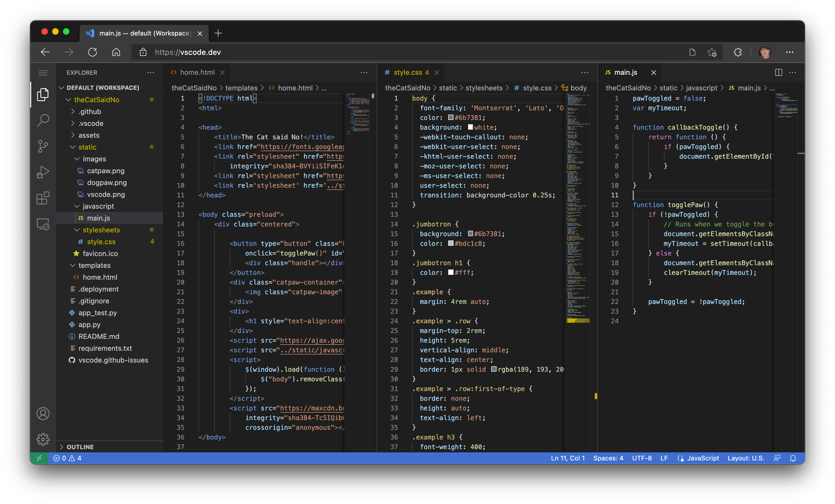Toggle the OUTLINE panel at bottom
Screen dimensions: 835x504
(x=80, y=446)
